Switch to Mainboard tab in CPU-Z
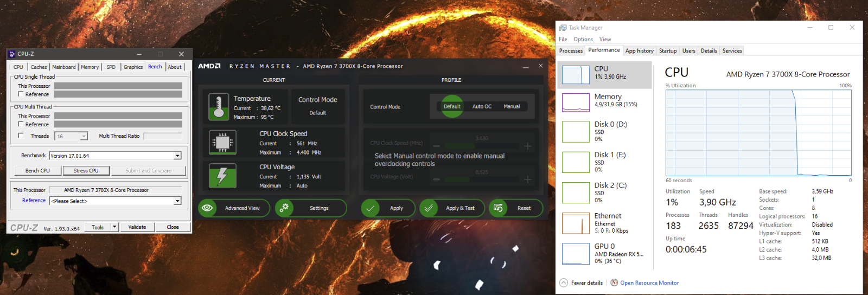The width and height of the screenshot is (868, 295). [x=64, y=67]
